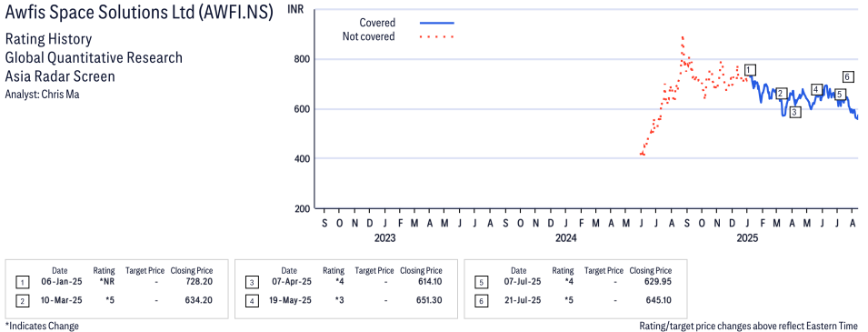Image resolution: width=868 pixels, height=332 pixels.
Task: Click chart marker 1 near January 2025
Action: pos(750,70)
